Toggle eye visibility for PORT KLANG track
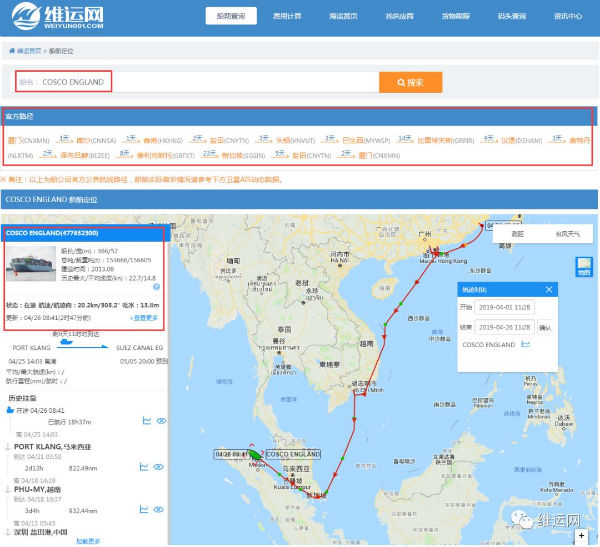Screen dimensions: 600x547 pyautogui.click(x=160, y=467)
